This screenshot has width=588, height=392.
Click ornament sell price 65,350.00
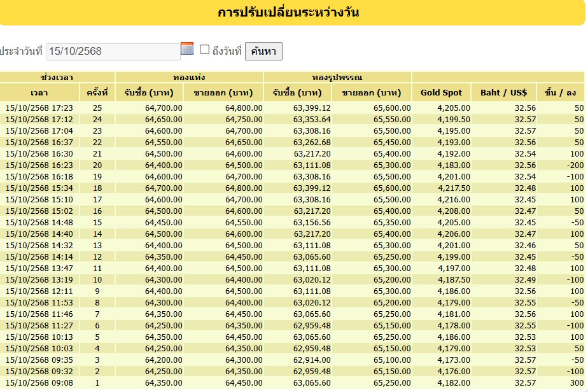click(392, 223)
